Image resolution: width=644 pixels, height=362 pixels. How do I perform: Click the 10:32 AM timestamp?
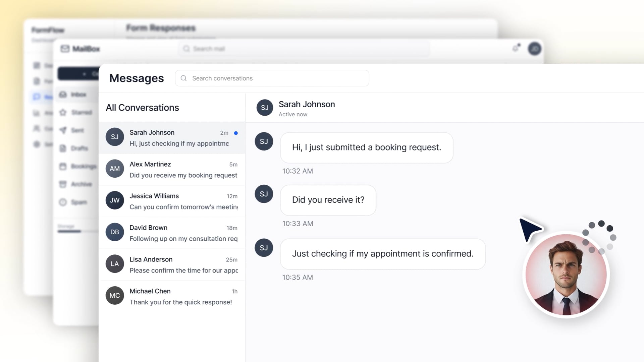(x=298, y=171)
